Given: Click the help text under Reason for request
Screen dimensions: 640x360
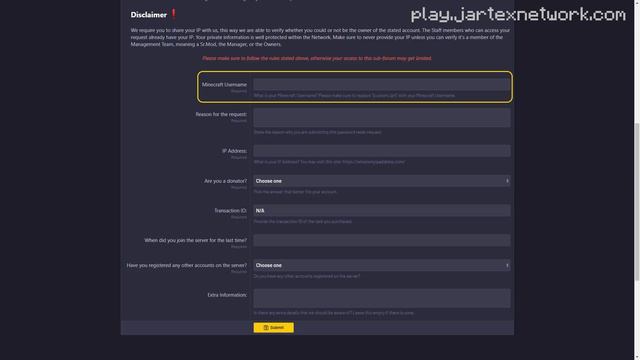Looking at the screenshot, I should point(318,132).
